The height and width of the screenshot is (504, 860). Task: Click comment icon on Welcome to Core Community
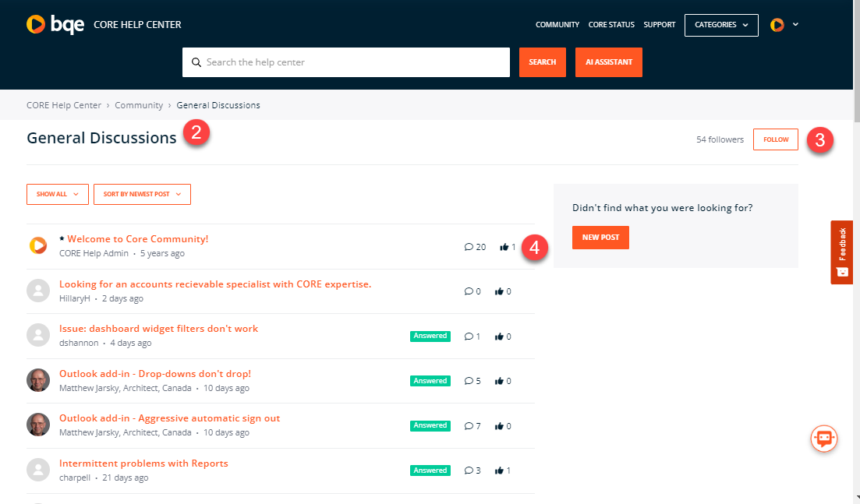pyautogui.click(x=469, y=247)
